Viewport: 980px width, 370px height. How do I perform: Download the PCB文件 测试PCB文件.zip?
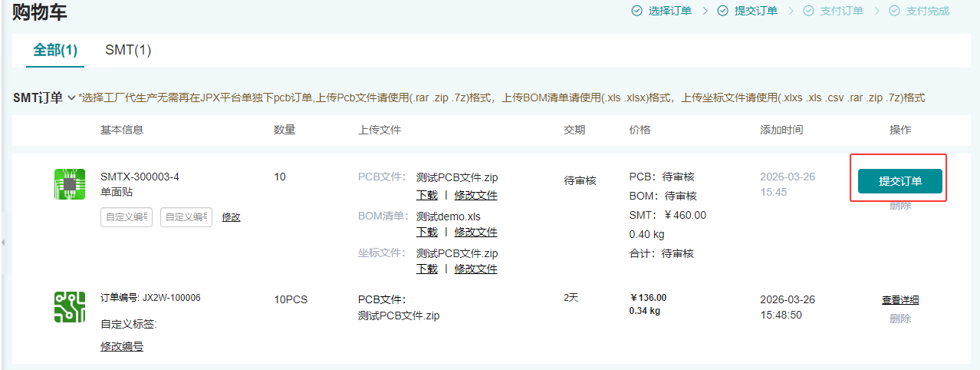coord(427,195)
